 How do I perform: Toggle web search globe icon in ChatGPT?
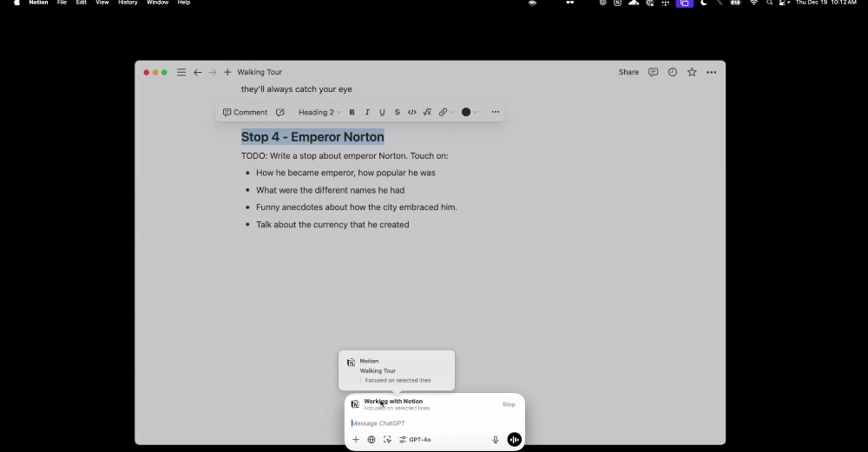coord(372,440)
